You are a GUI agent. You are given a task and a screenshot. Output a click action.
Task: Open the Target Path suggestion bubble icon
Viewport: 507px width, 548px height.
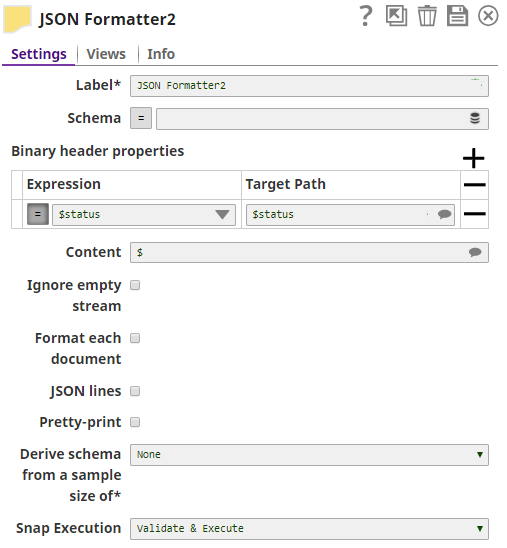coord(444,214)
